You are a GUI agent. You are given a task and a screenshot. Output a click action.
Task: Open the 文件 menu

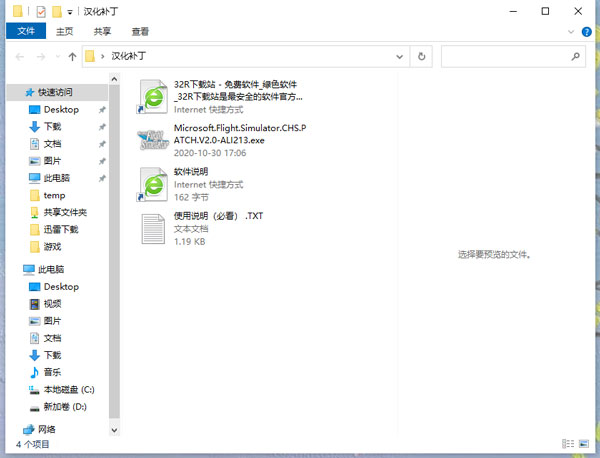coord(24,31)
